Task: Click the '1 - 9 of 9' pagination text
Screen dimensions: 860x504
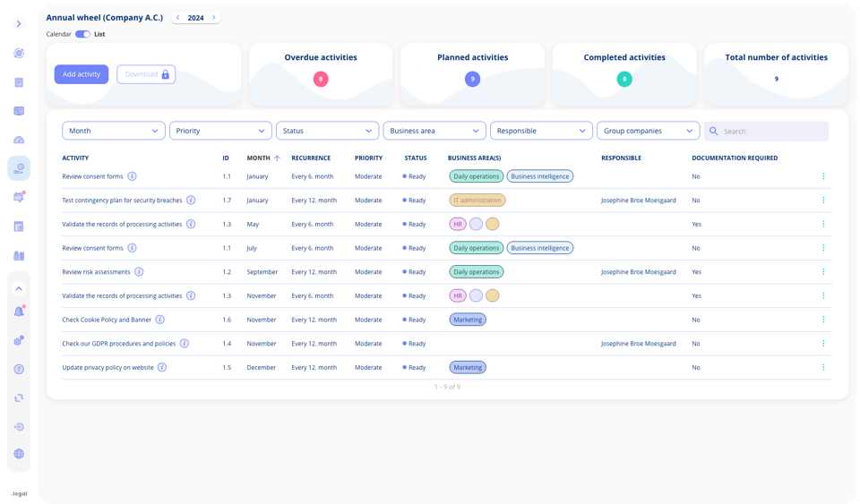Action: 448,387
